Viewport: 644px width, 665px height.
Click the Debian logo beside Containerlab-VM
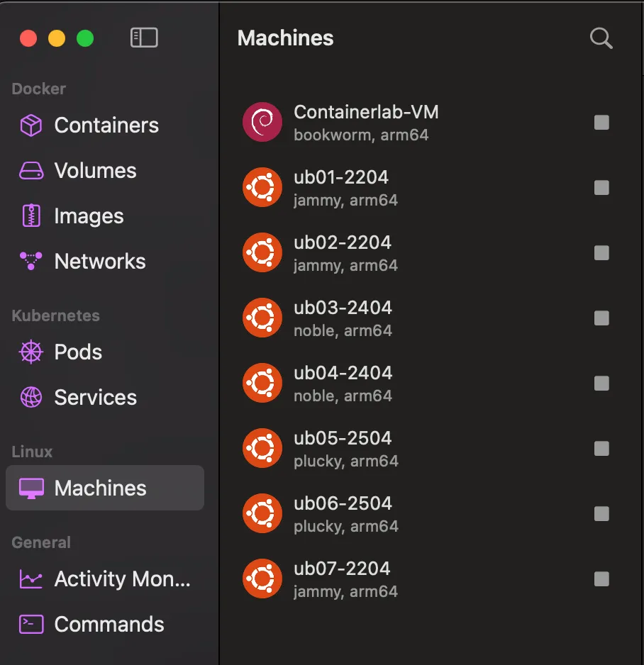tap(262, 122)
